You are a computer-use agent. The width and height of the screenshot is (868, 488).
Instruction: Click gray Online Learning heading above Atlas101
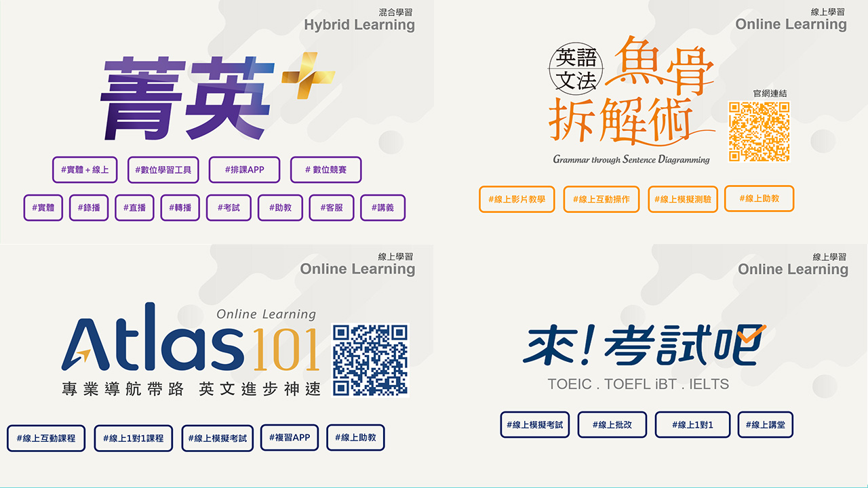[357, 269]
